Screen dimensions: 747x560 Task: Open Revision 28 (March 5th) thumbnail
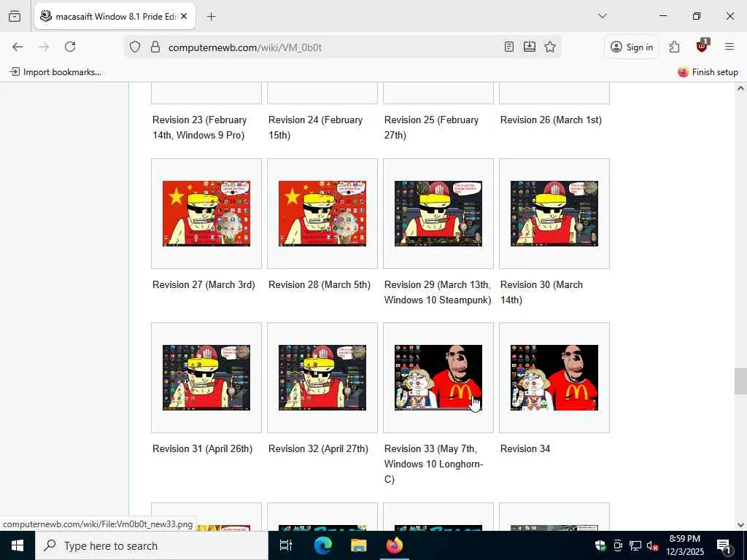click(322, 214)
